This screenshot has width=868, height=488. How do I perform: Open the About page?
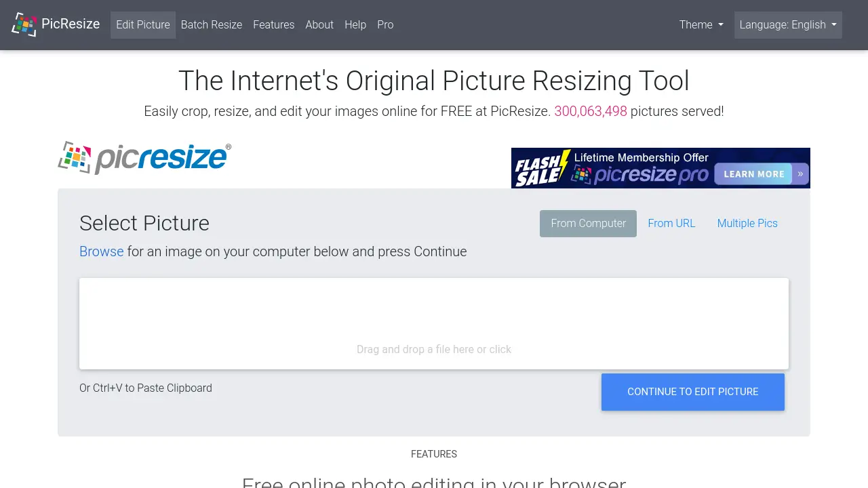pyautogui.click(x=319, y=24)
